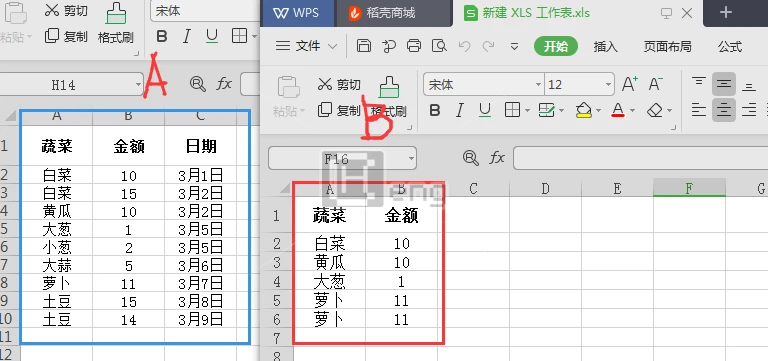The image size is (768, 361).
Task: Toggle horizontal center alignment
Action: coord(723,110)
